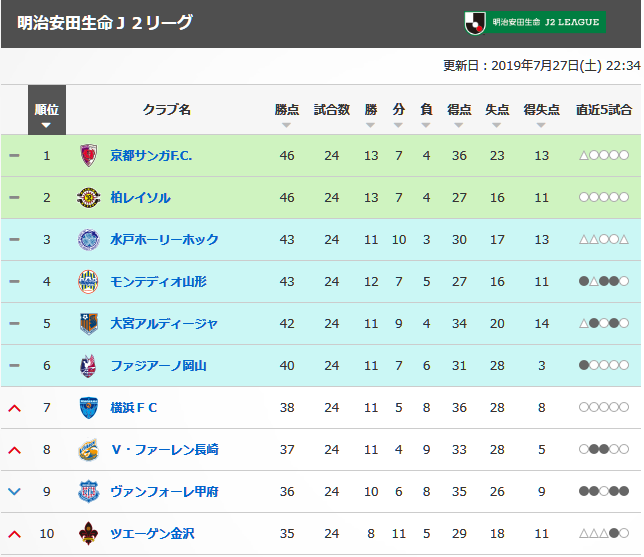The height and width of the screenshot is (557, 644).
Task: Open 水戸ホーリーホック club link
Action: 164,239
